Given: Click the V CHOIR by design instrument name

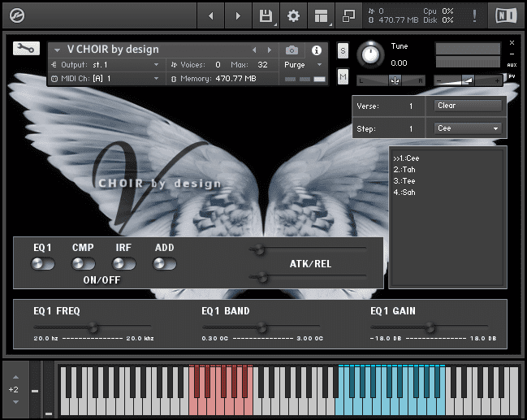Looking at the screenshot, I should [x=113, y=50].
